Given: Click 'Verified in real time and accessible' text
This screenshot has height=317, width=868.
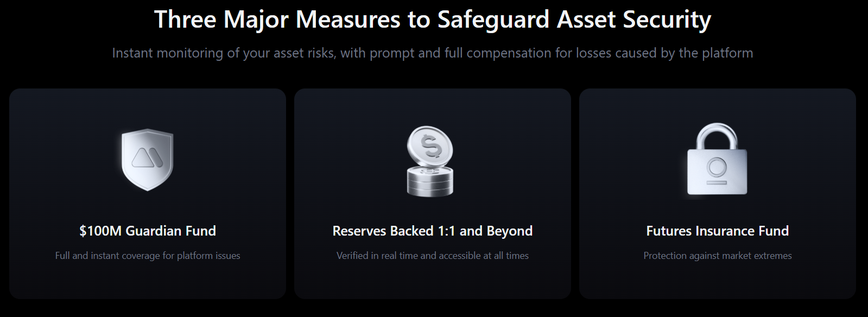Looking at the screenshot, I should click(x=433, y=256).
